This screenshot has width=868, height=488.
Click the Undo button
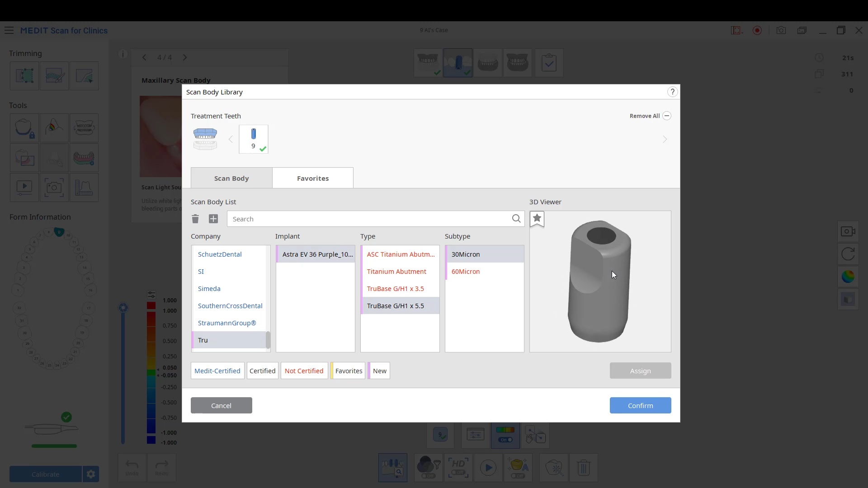132,468
